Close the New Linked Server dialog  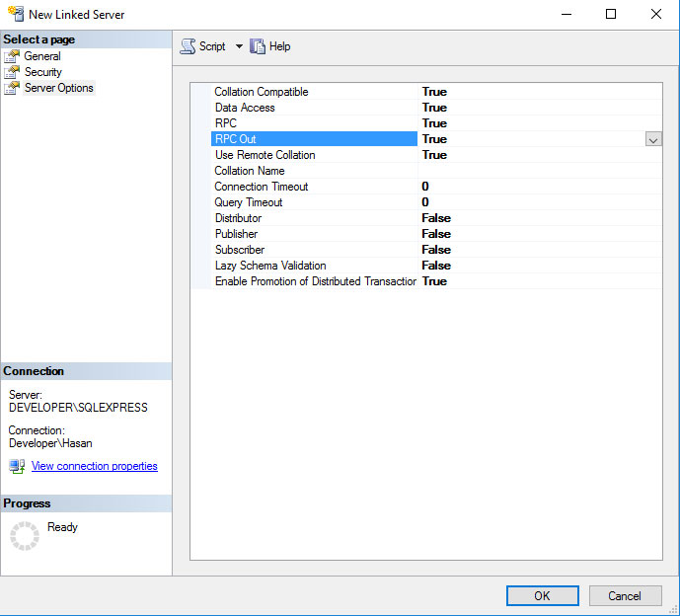point(656,14)
